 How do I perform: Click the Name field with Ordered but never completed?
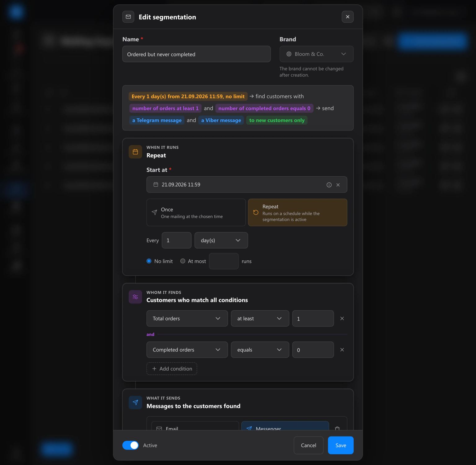point(196,54)
